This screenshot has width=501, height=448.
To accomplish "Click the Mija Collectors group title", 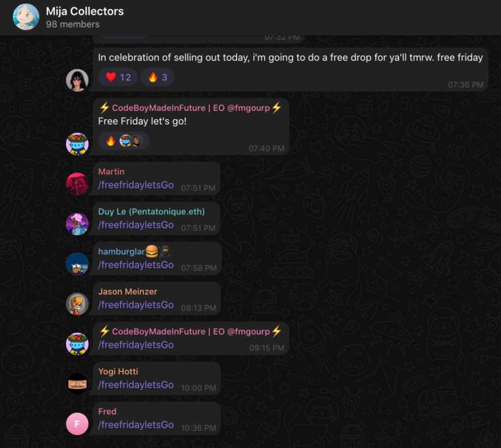I will pyautogui.click(x=85, y=11).
